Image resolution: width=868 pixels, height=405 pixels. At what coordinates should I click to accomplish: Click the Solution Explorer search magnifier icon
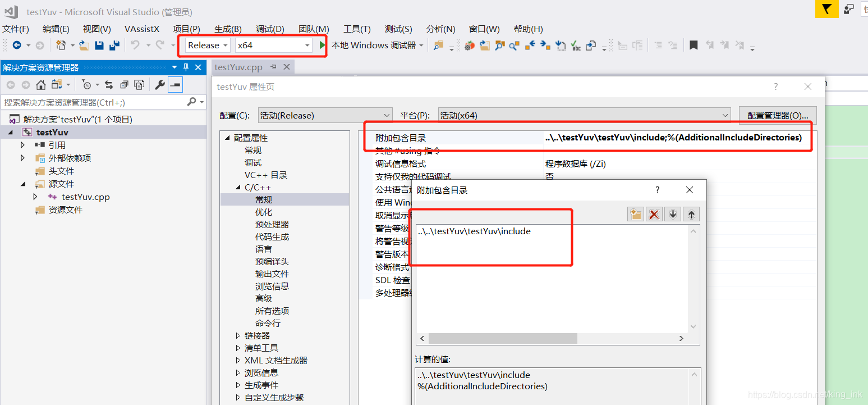[192, 102]
